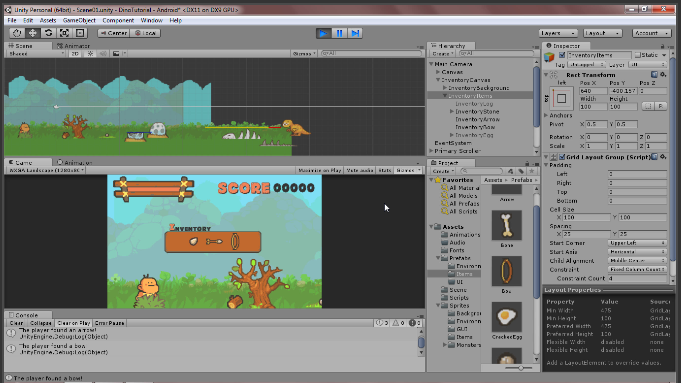Toggle console error filter icon
The image size is (681, 383).
click(x=415, y=323)
